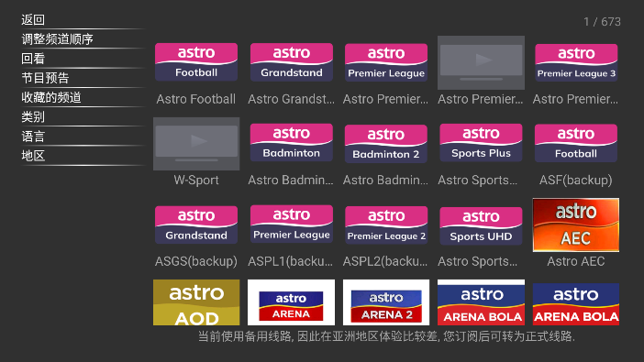Select the first Astro Arena Bola logo
This screenshot has width=644, height=362.
point(481,302)
